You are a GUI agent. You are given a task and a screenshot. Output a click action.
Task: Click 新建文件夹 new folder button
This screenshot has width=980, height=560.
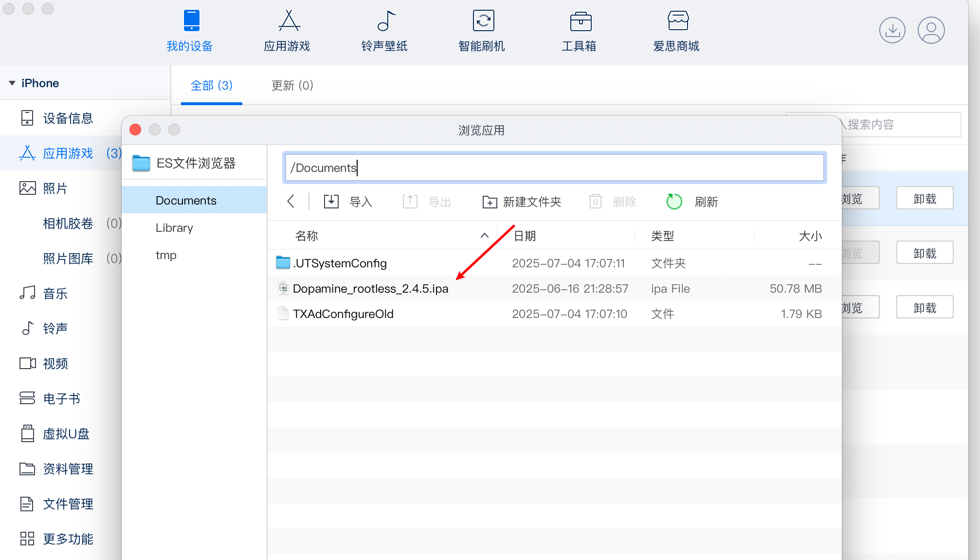(522, 202)
